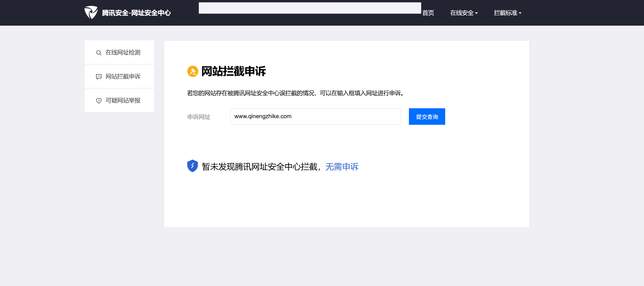Click the orange gavel icon beside the page title

point(192,71)
